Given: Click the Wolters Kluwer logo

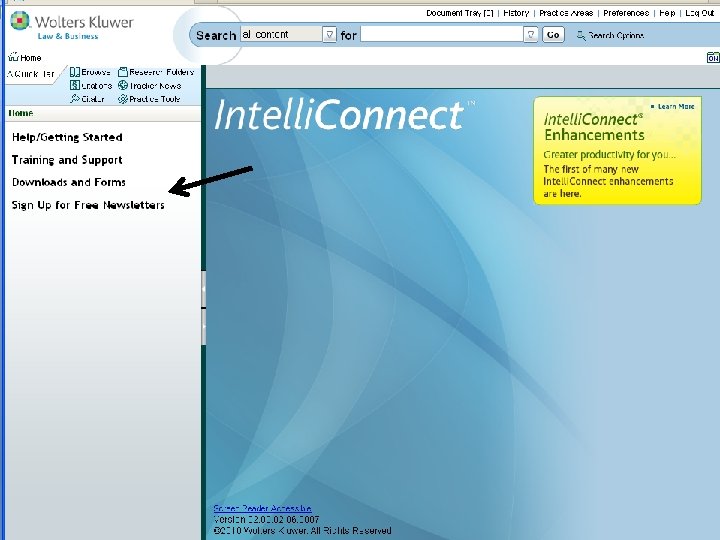Looking at the screenshot, I should click(x=72, y=25).
